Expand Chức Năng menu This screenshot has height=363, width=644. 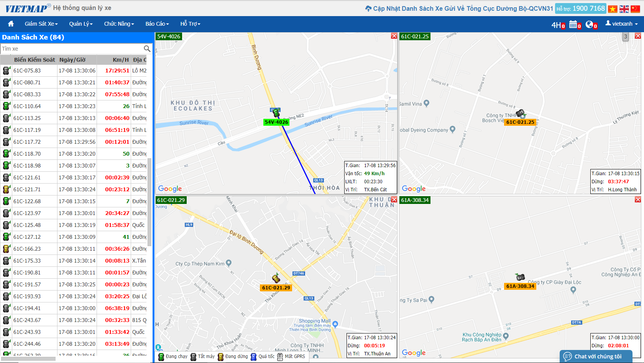[x=119, y=24]
